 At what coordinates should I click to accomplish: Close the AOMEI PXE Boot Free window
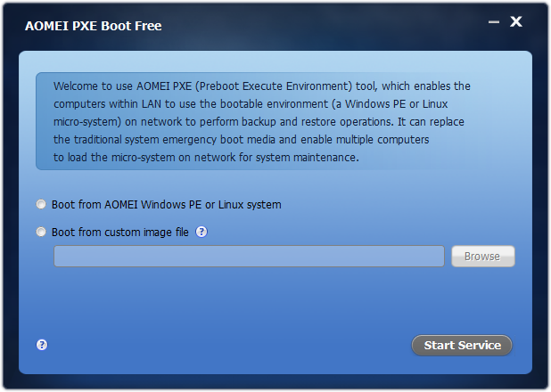coord(515,22)
